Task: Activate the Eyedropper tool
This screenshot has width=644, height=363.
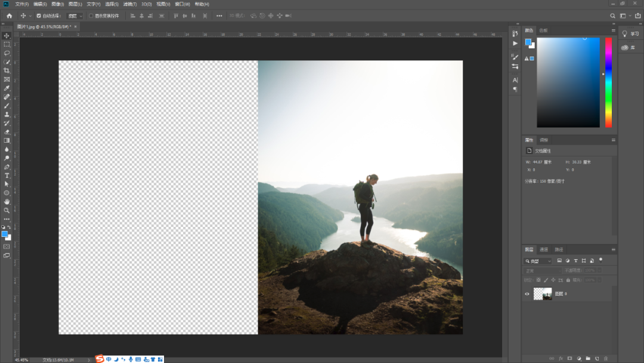Action: point(7,88)
